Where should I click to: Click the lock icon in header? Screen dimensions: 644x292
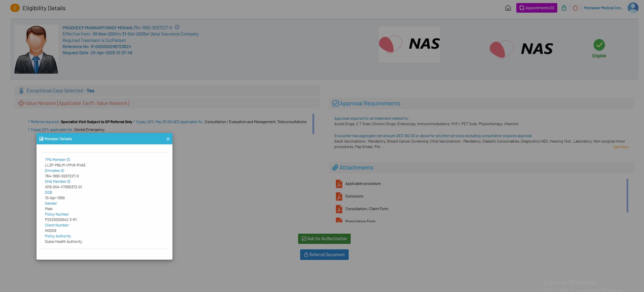click(x=564, y=8)
